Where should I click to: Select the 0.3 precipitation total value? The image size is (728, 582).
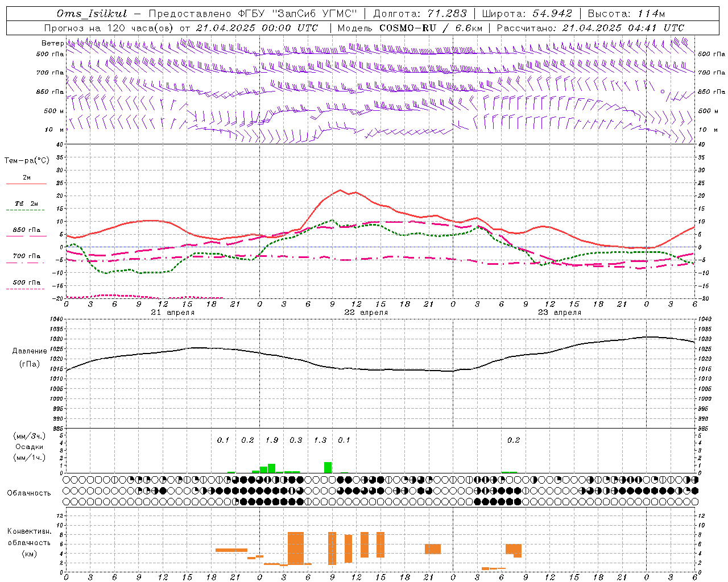[x=296, y=440]
